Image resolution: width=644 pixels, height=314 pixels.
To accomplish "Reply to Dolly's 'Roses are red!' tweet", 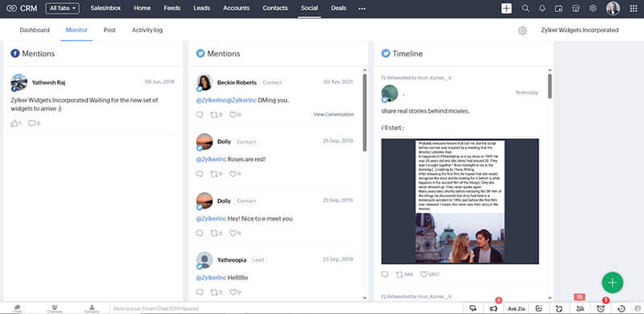I will pyautogui.click(x=200, y=174).
